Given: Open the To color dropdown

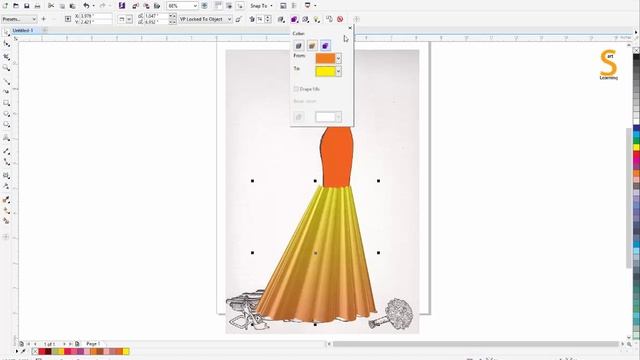Looking at the screenshot, I should tap(338, 71).
